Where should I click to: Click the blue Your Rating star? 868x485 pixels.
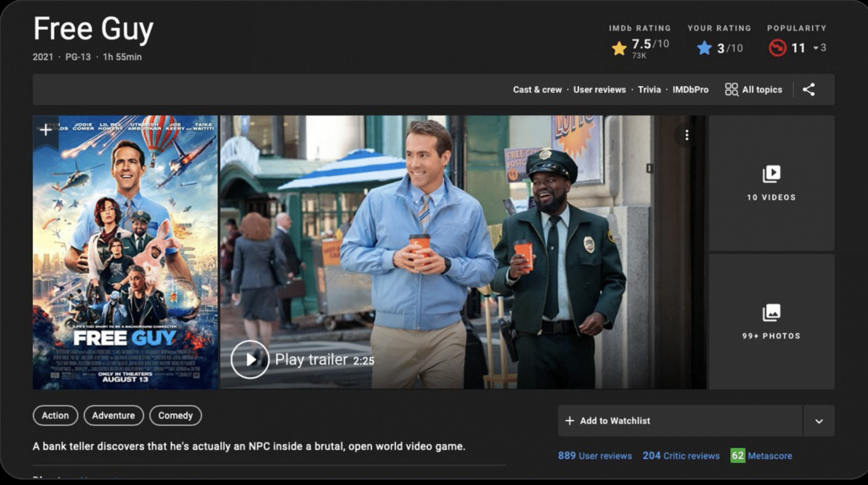point(704,48)
